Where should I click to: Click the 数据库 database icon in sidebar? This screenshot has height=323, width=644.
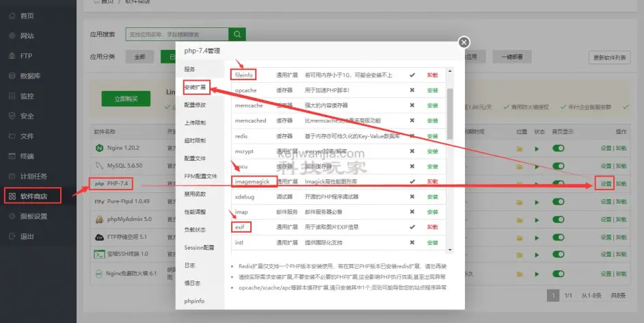tap(12, 76)
